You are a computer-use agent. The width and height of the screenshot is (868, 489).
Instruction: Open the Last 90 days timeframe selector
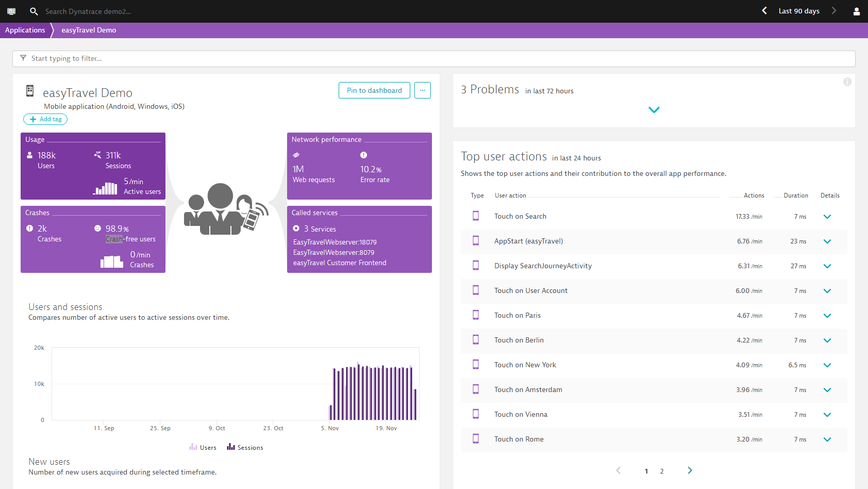click(x=799, y=11)
